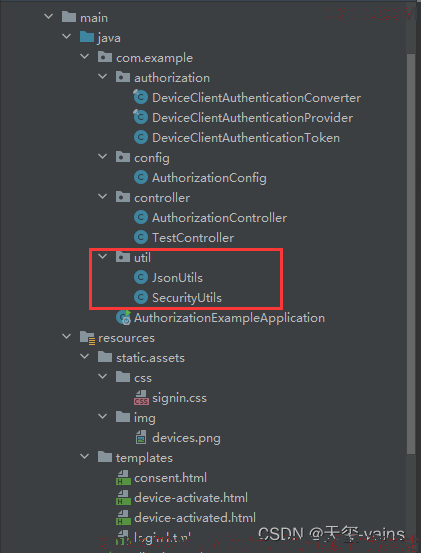The height and width of the screenshot is (553, 421).
Task: Click the resources folder icon
Action: (x=87, y=338)
